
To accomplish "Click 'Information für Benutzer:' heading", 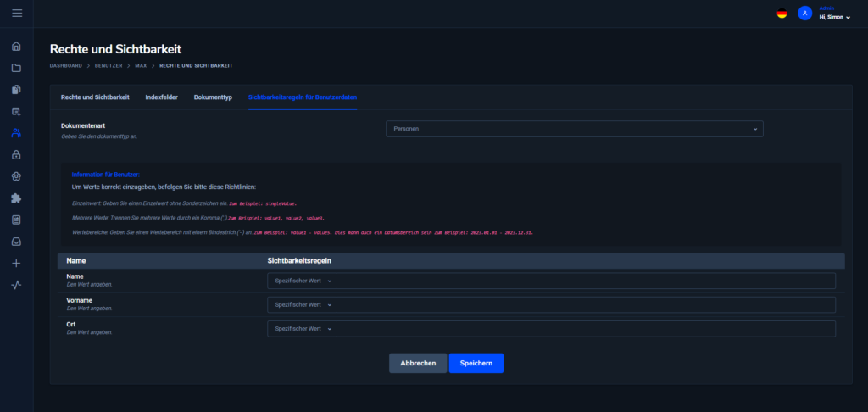I will 106,175.
